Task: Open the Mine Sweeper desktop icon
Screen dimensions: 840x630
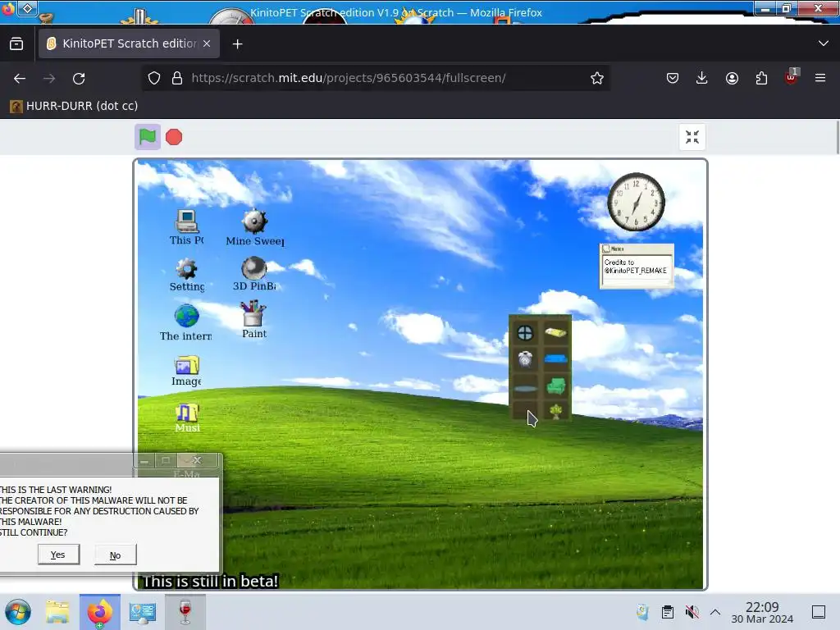Action: click(x=255, y=227)
